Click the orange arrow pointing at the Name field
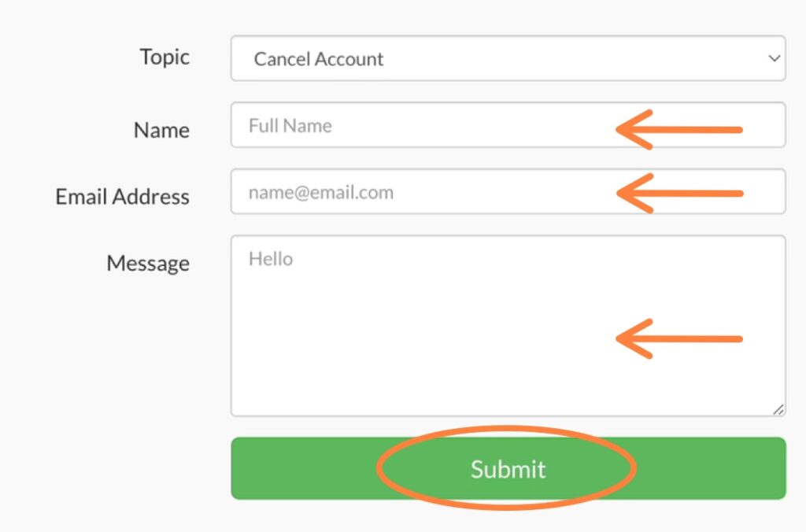This screenshot has height=532, width=806. tap(678, 129)
